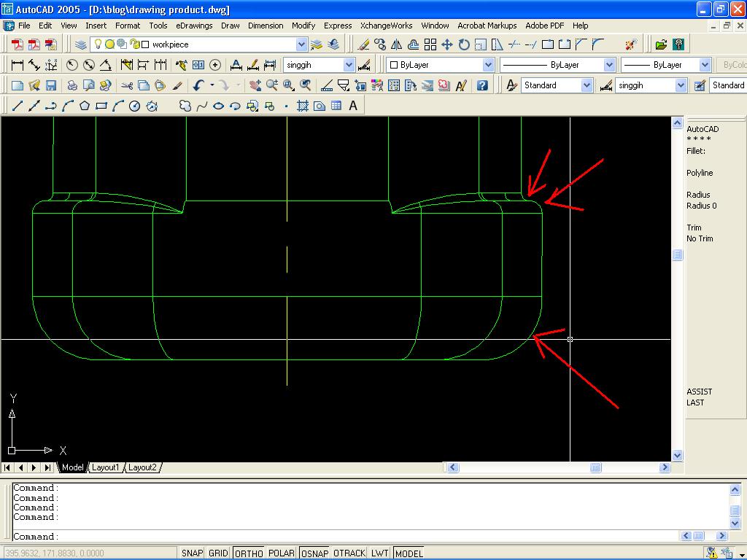Activate the Linear Dimension tool

click(x=16, y=64)
